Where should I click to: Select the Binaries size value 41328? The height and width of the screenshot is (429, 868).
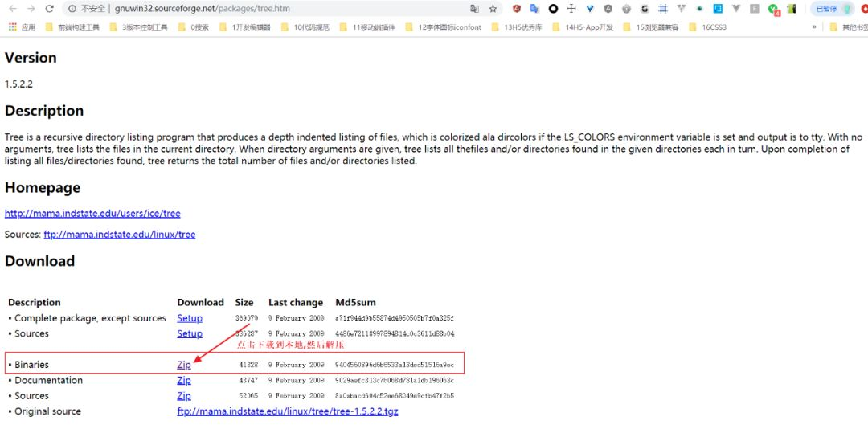[x=248, y=365]
